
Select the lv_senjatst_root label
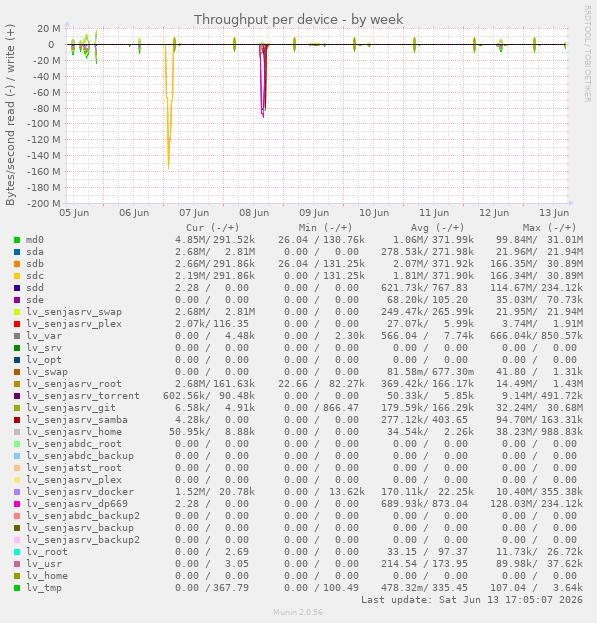(74, 468)
